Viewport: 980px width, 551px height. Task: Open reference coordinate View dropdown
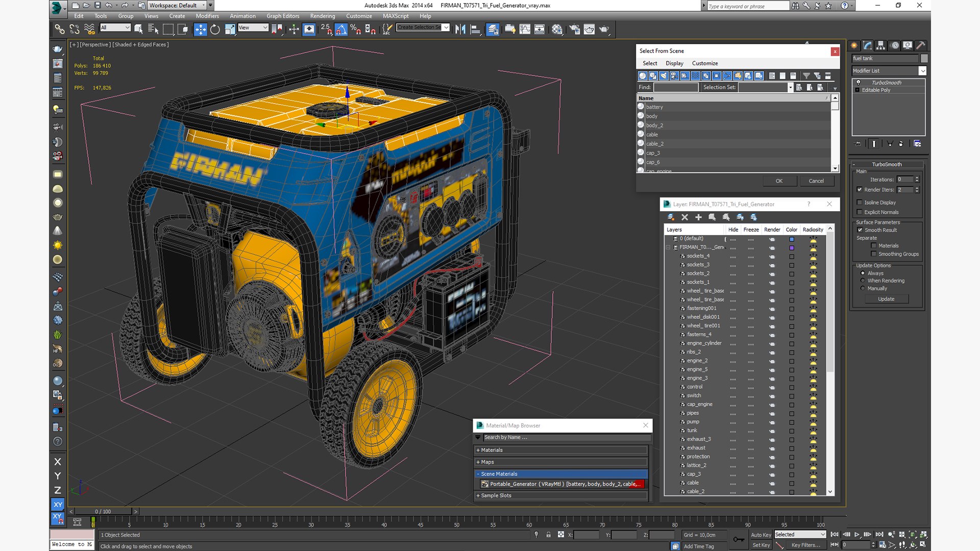tap(253, 28)
